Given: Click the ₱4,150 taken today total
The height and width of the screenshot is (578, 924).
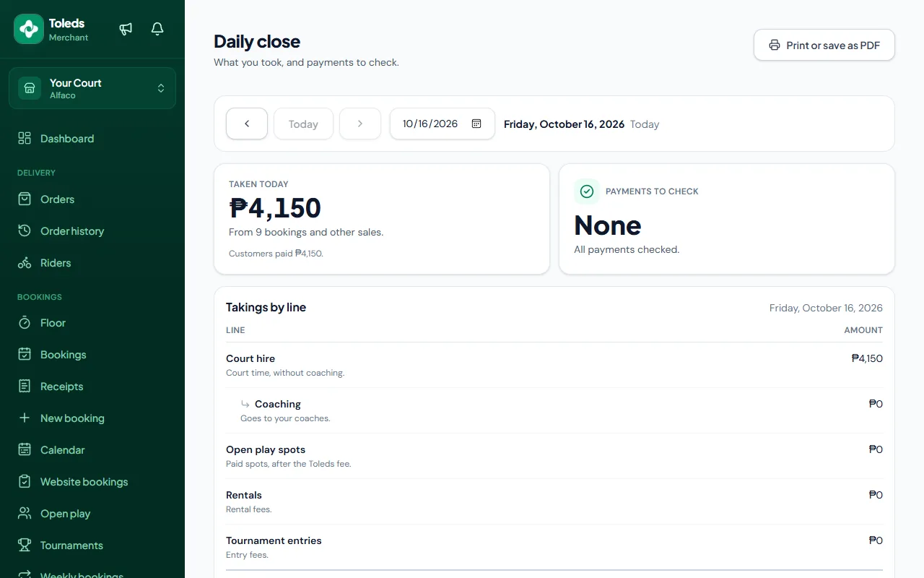Looking at the screenshot, I should coord(275,208).
